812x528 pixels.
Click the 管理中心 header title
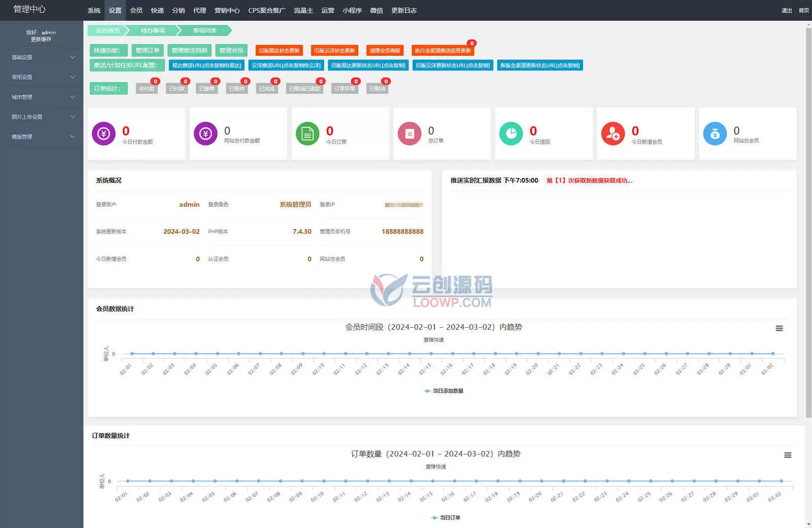(x=29, y=9)
